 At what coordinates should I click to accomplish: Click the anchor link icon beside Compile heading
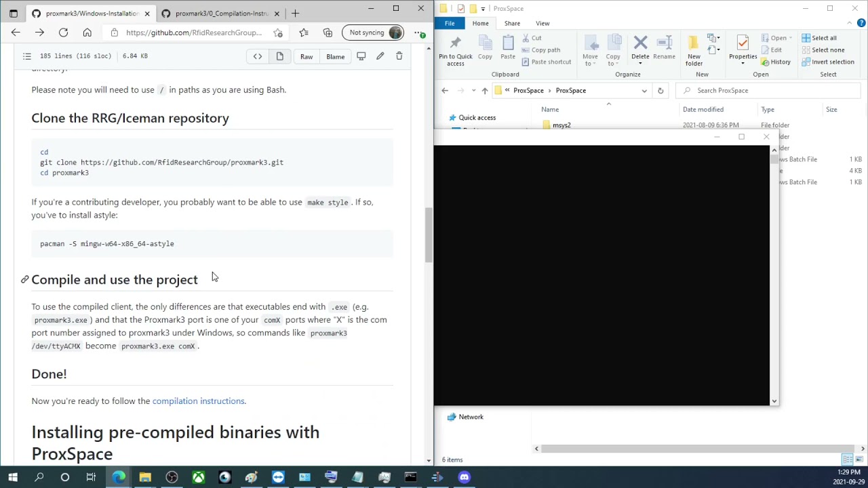[24, 279]
